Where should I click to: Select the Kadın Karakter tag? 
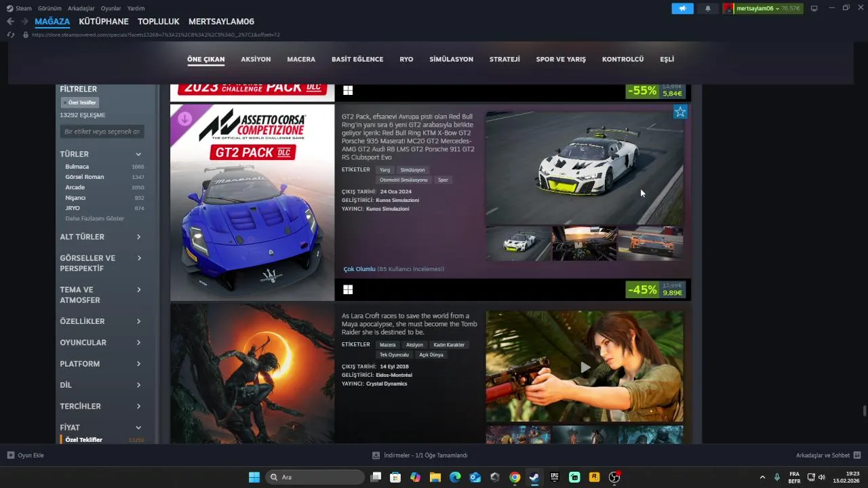point(449,345)
